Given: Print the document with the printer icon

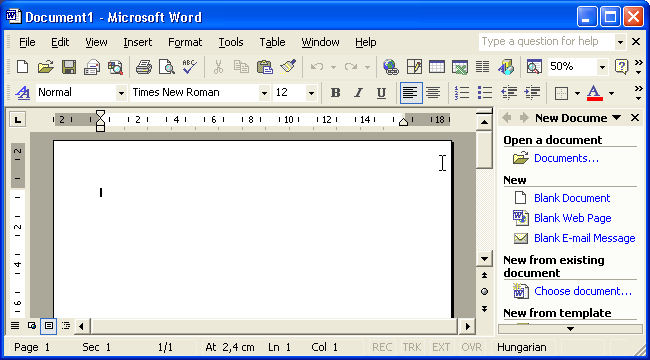Looking at the screenshot, I should [x=143, y=66].
